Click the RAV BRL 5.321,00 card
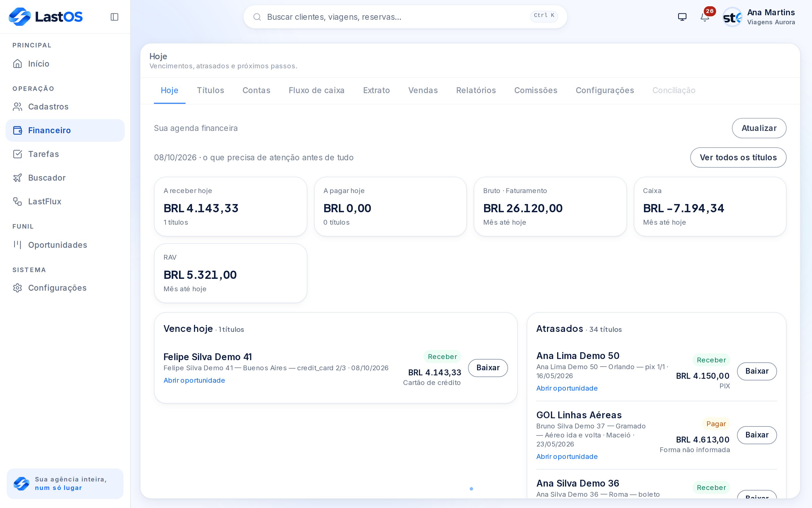Viewport: 812px width, 508px height. point(231,273)
